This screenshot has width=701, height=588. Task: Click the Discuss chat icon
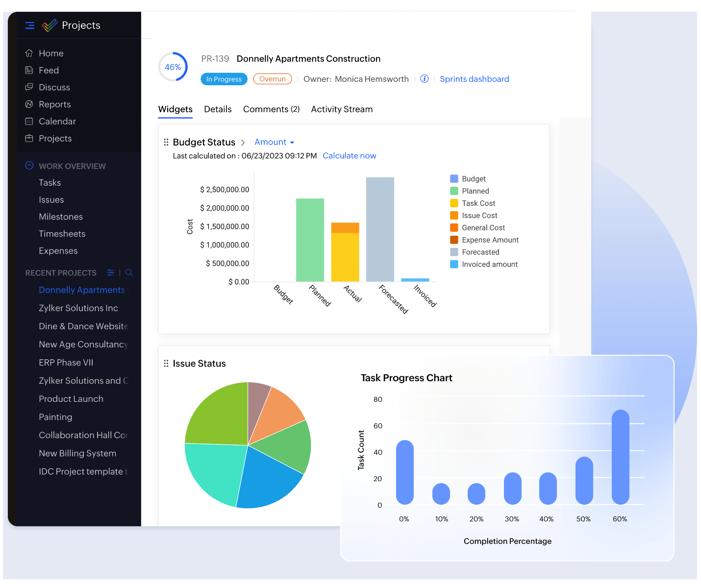pyautogui.click(x=29, y=87)
